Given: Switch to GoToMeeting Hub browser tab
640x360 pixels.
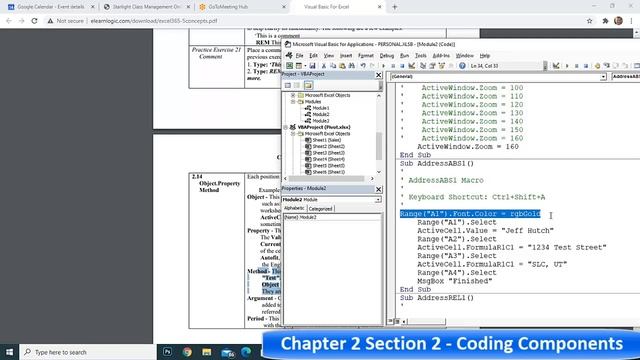Looking at the screenshot, I should coord(242,7).
